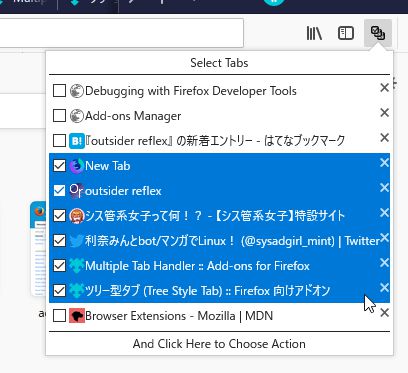Image resolution: width=408 pixels, height=373 pixels.
Task: Click the Hatena B! favicon
Action: click(x=77, y=141)
